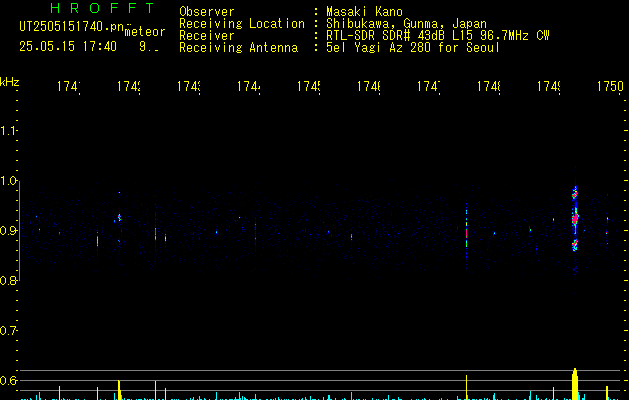Viewport: 629px width, 400px height.
Task: Click the meteor echo blob near 1742
Action: click(119, 217)
